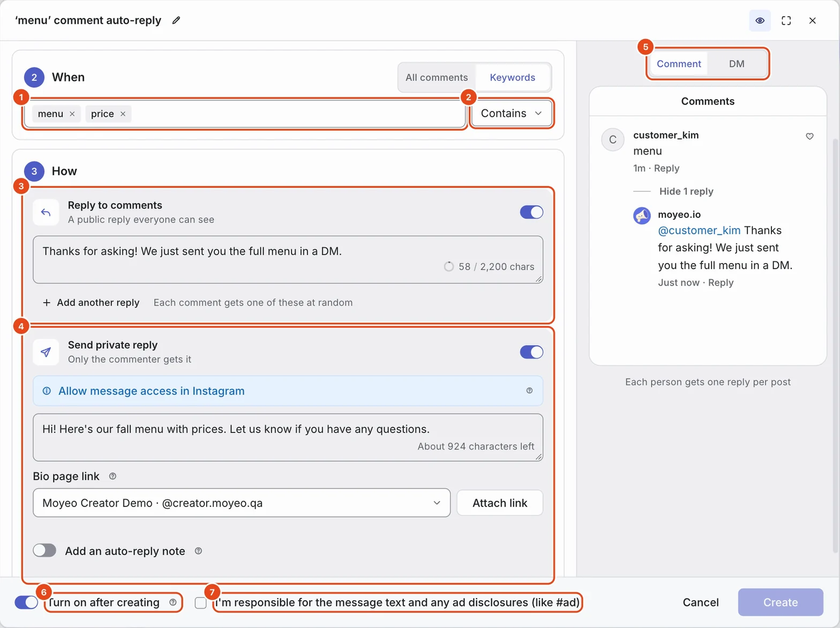Open the Allow message access in Instagram link
The height and width of the screenshot is (628, 840).
pos(152,391)
